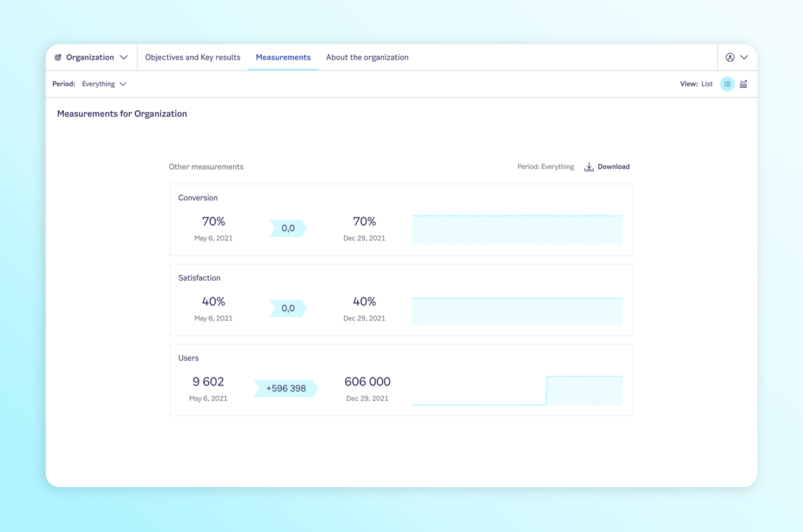Click the Conversion 0,0 change badge
This screenshot has width=803, height=532.
tap(288, 228)
